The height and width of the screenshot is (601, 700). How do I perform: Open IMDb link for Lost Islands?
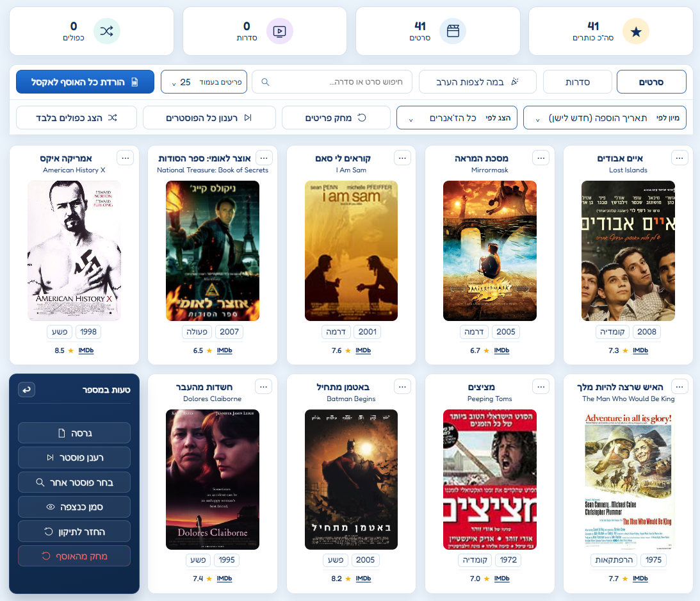pyautogui.click(x=640, y=350)
